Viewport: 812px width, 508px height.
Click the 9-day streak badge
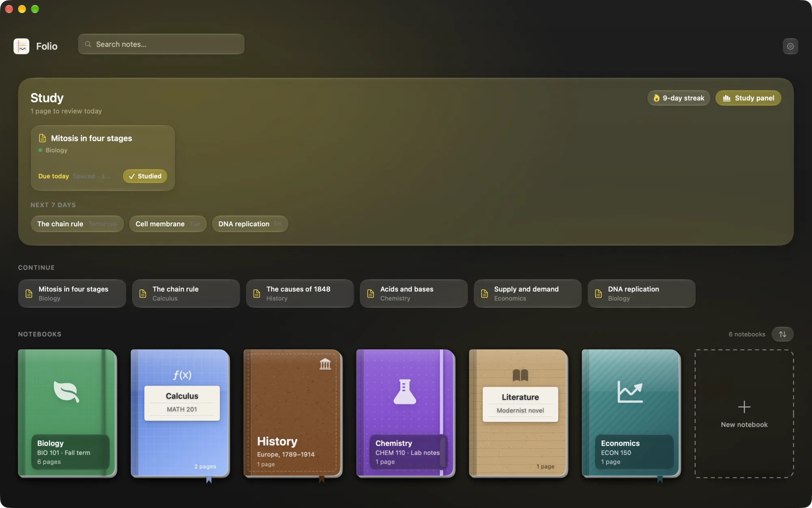(x=678, y=98)
